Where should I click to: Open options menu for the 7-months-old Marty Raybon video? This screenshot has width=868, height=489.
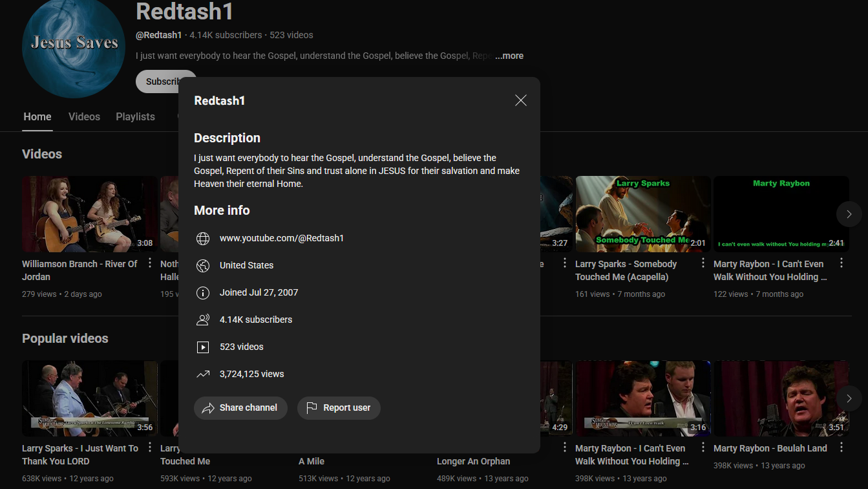pyautogui.click(x=842, y=263)
